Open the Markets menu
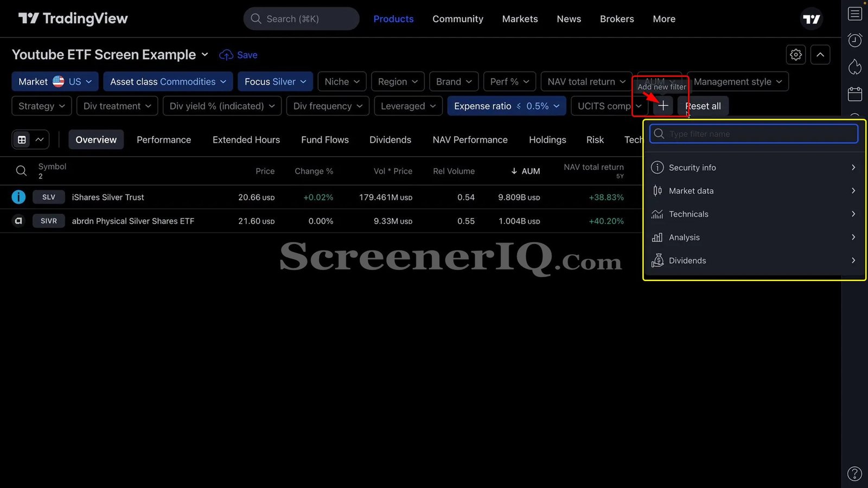The width and height of the screenshot is (868, 488). pos(520,19)
